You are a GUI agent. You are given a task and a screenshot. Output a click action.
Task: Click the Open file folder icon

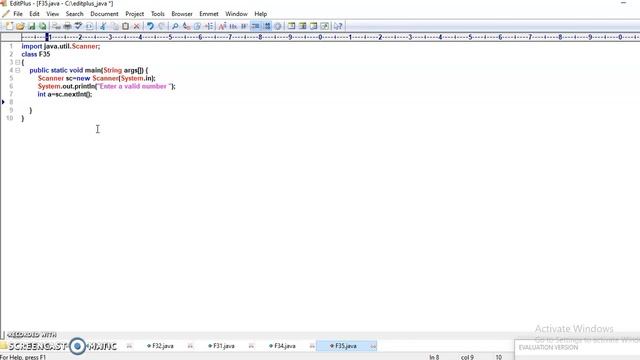20,26
